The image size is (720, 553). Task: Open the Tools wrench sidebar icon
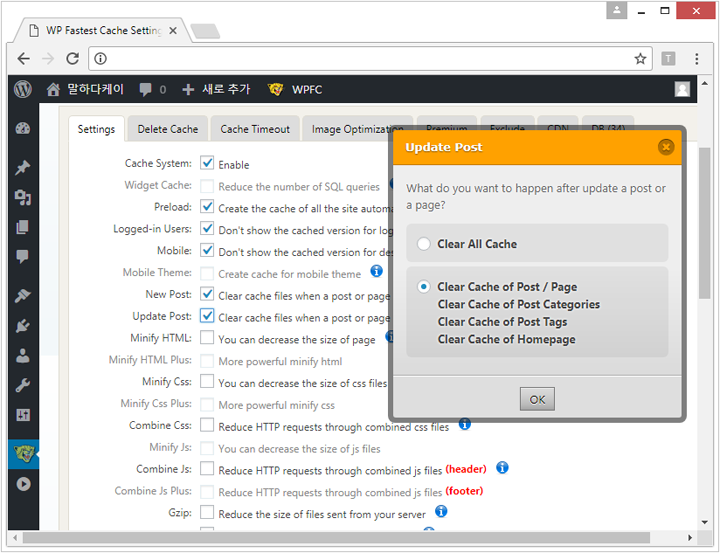(x=22, y=386)
